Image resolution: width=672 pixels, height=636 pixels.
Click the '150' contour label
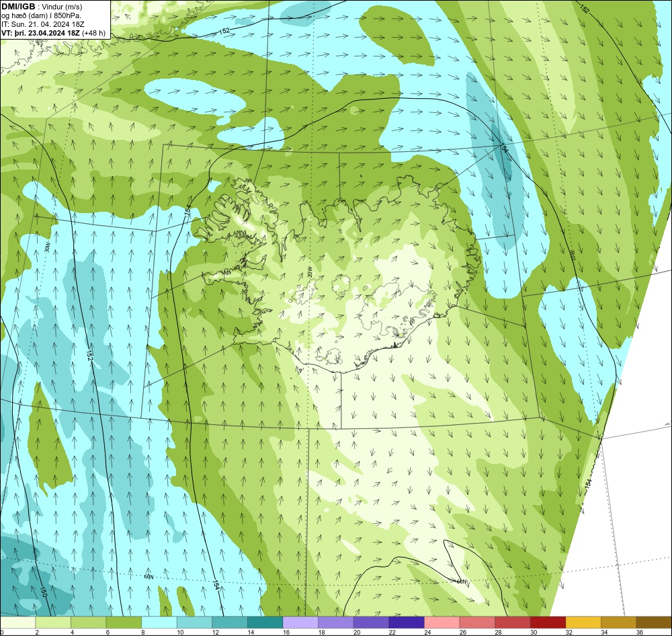pos(43,593)
